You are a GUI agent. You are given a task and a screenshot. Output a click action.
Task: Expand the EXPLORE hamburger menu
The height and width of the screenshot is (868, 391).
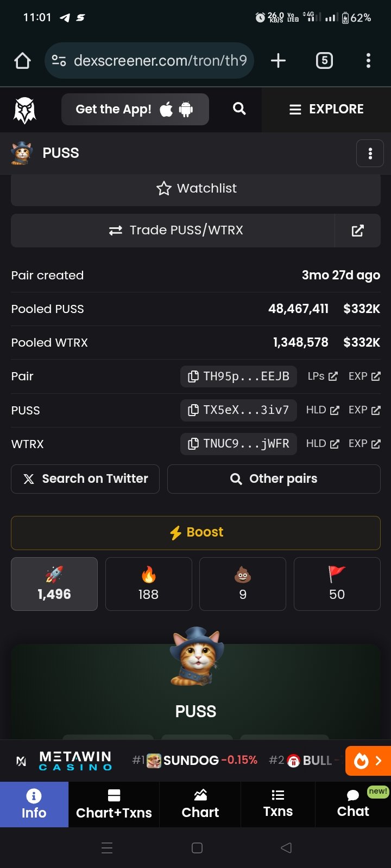tap(326, 109)
